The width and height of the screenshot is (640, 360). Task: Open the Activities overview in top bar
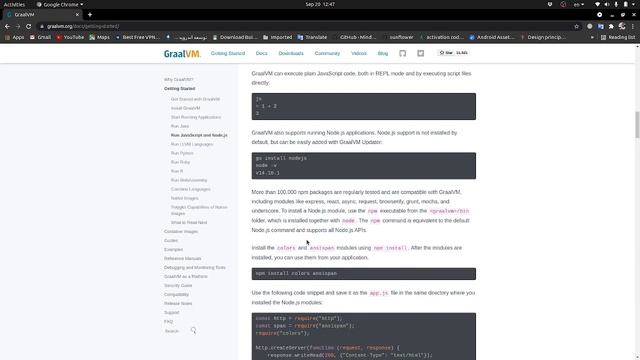coord(14,4)
